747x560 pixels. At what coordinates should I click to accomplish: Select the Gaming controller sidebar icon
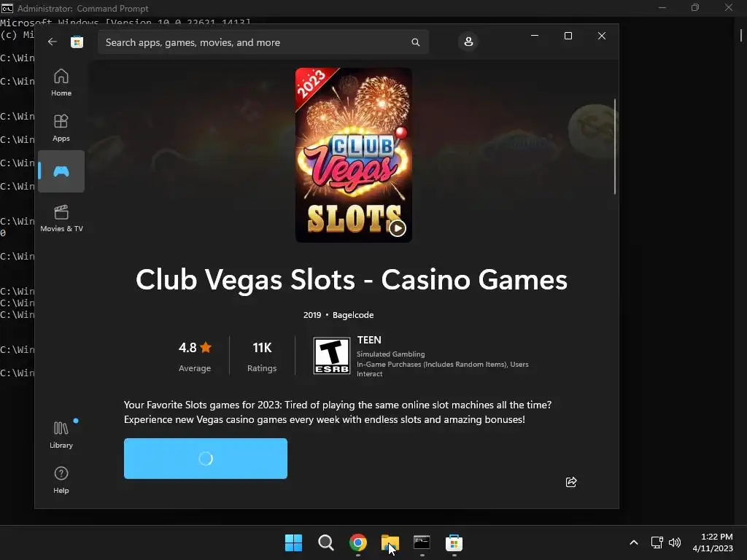point(61,171)
